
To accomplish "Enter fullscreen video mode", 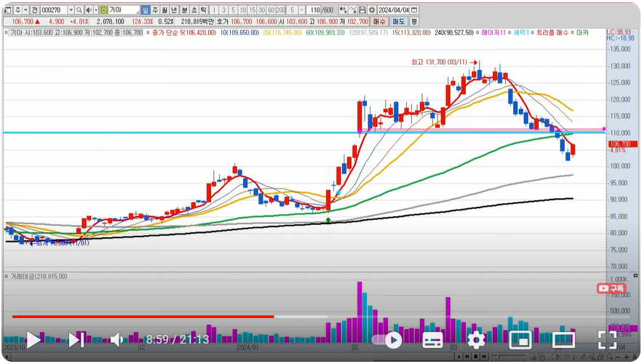I will click(x=607, y=339).
